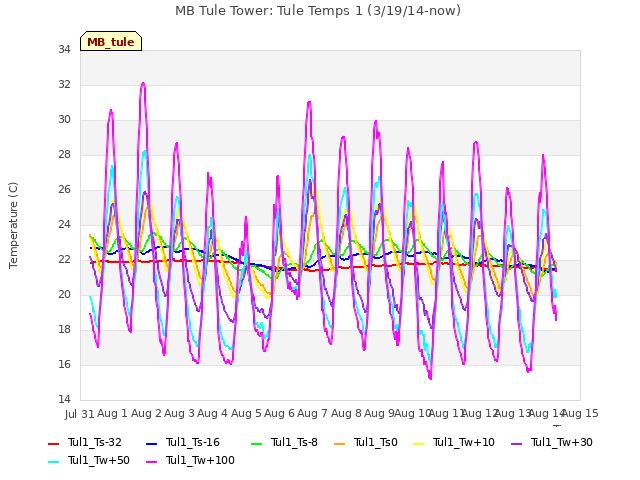
Task: Click the magenta Tul1_Tw+100 legend swatch
Action: [151, 461]
